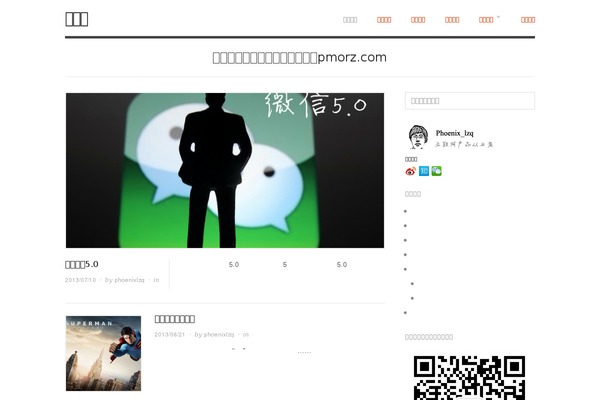Open the title of the 2013/06/21 post
Screen dimensions: 600x400
pyautogui.click(x=174, y=319)
